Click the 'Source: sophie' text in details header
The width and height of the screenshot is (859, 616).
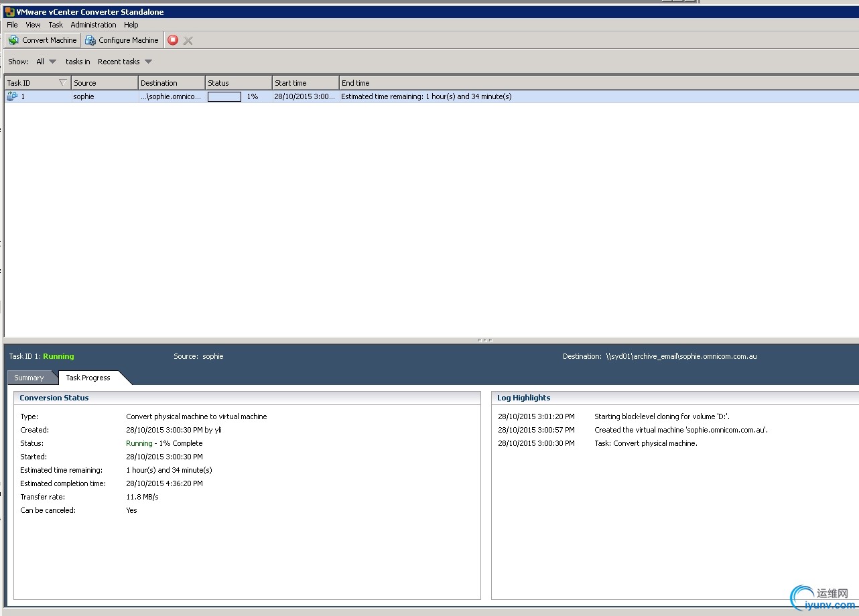pos(198,356)
